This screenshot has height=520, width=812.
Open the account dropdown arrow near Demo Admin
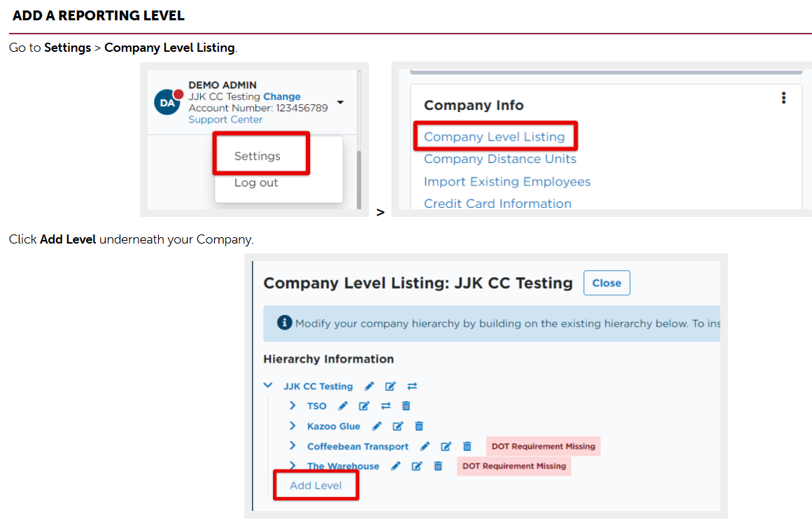(340, 103)
